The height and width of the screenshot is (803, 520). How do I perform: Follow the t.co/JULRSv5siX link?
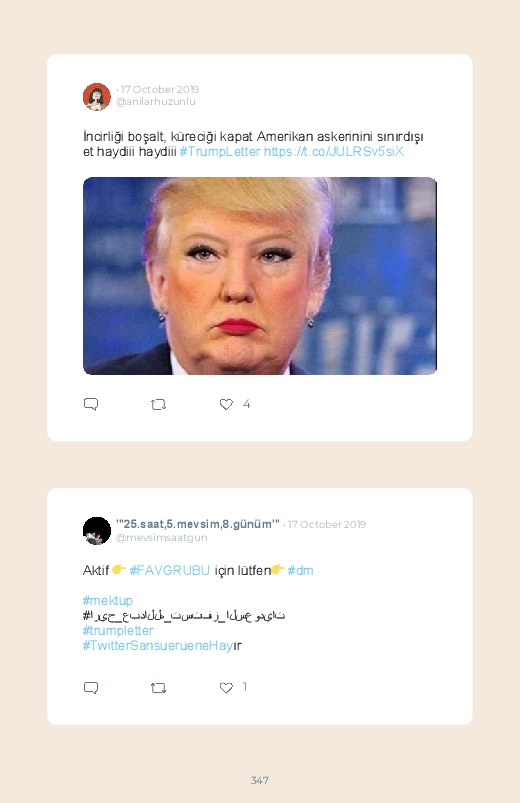click(334, 152)
